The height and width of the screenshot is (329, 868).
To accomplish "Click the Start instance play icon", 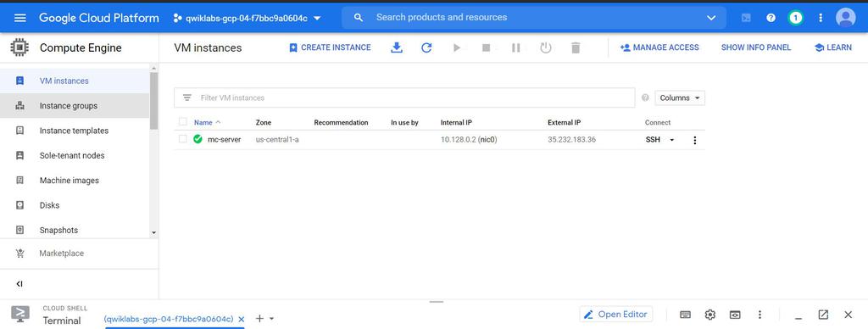I will [457, 47].
